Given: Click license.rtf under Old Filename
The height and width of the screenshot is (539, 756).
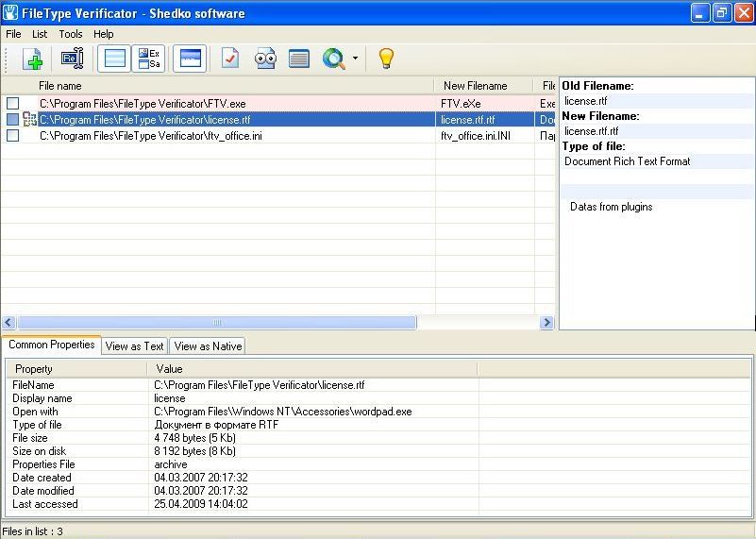Looking at the screenshot, I should pyautogui.click(x=586, y=101).
